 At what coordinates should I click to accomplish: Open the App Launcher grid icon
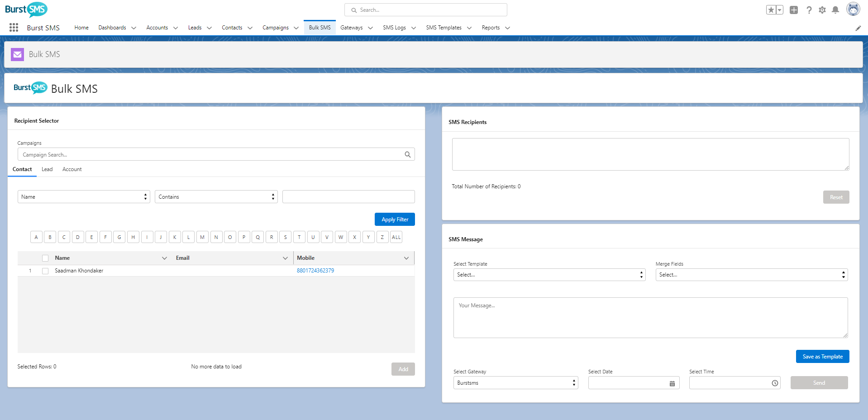[14, 28]
